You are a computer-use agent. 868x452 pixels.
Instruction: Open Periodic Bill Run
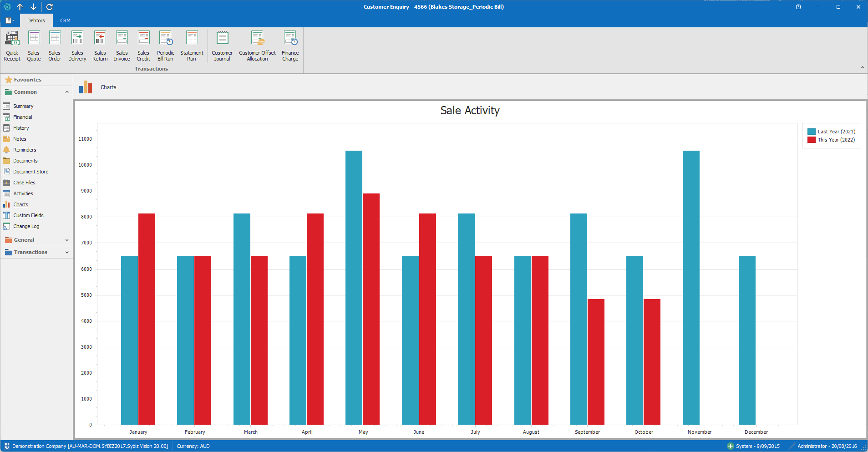tap(165, 46)
